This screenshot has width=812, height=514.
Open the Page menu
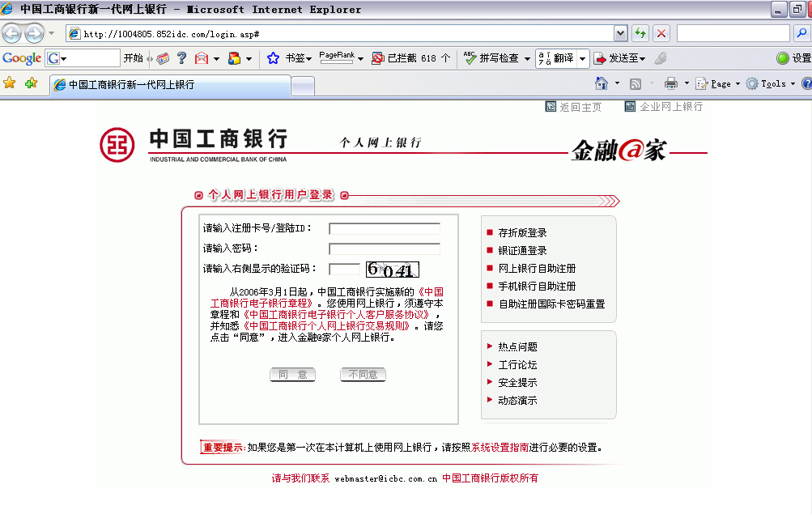point(717,83)
